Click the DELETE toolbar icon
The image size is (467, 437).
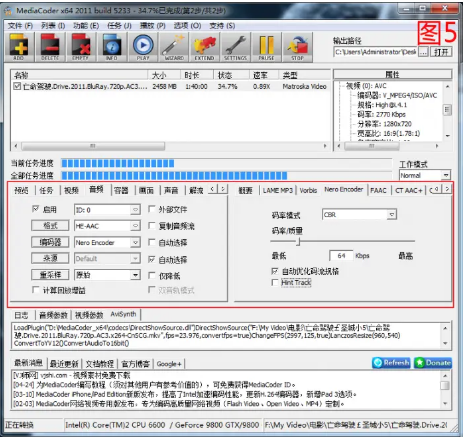50,47
